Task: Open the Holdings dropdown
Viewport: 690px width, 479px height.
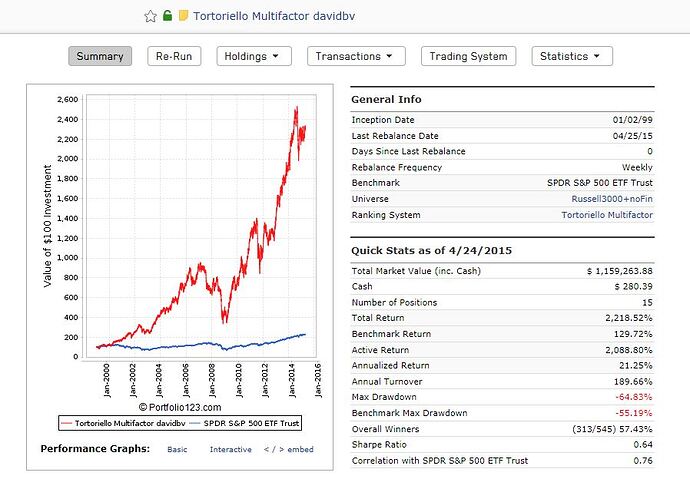Action: point(254,56)
